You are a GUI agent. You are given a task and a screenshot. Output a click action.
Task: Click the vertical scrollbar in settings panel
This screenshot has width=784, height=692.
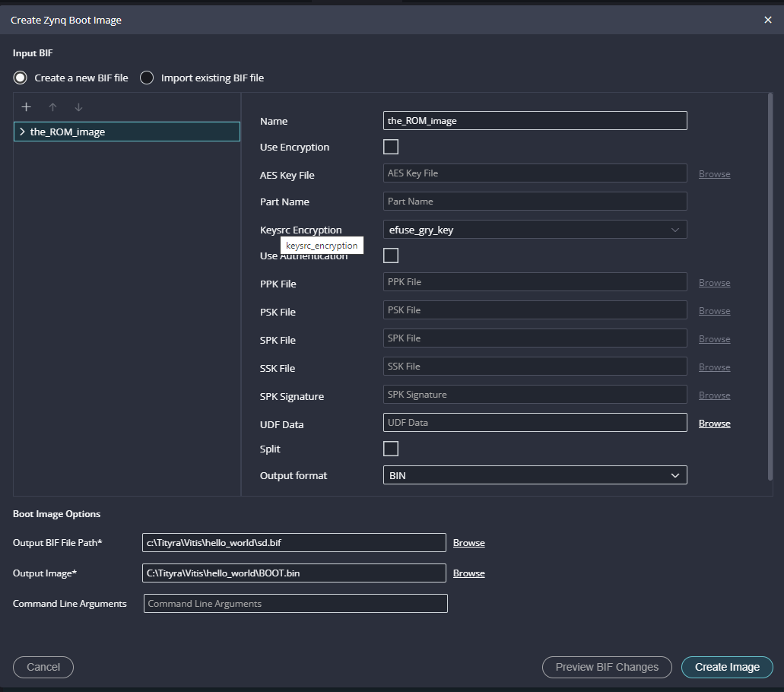[x=770, y=287]
